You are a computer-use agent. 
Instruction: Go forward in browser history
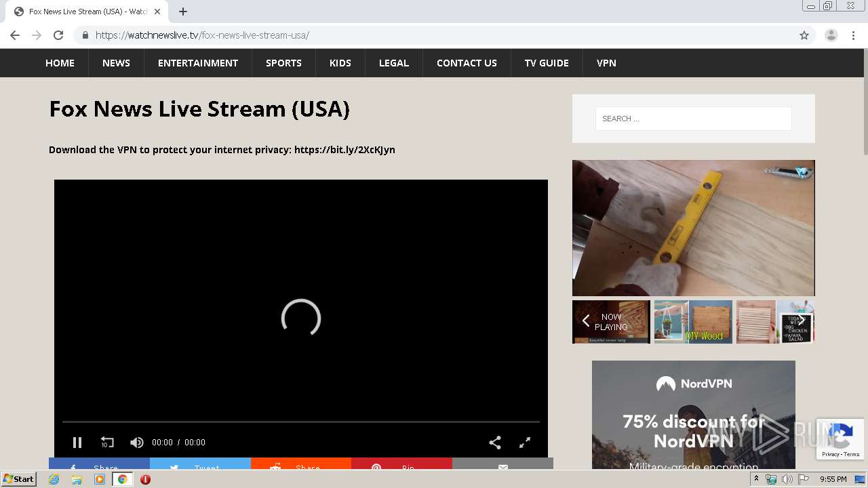point(37,35)
